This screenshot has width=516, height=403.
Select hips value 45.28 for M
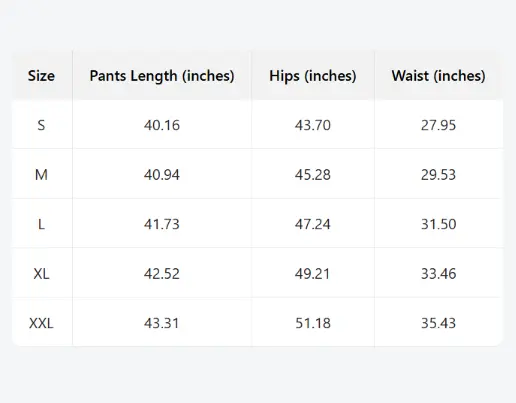(313, 175)
